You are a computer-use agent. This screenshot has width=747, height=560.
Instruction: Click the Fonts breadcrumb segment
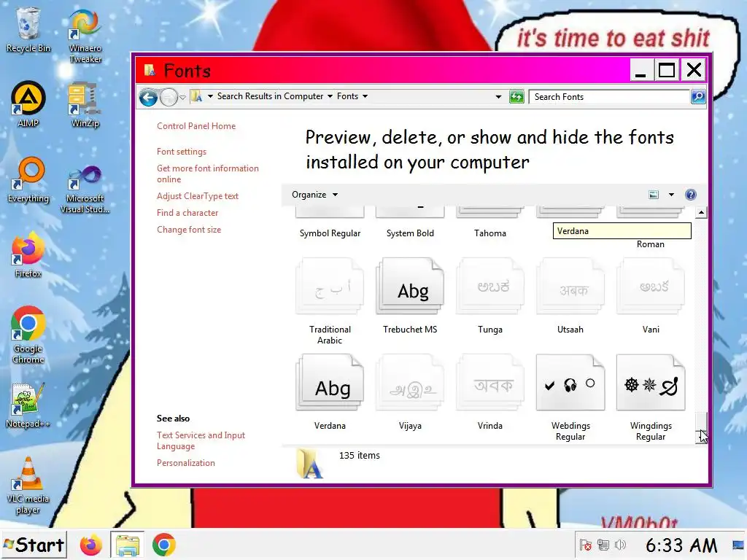click(347, 96)
